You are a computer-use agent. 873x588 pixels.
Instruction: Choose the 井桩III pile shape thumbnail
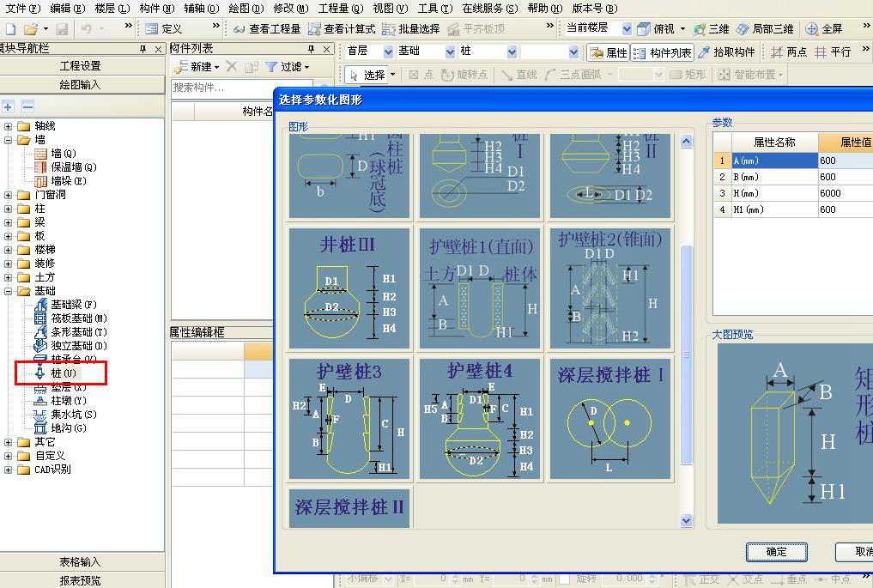(x=349, y=288)
